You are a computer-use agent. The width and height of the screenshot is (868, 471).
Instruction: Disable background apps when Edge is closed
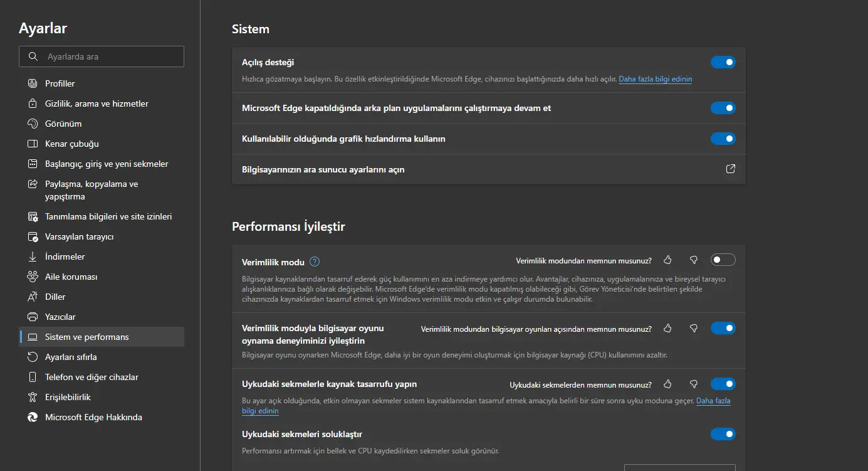coord(723,108)
